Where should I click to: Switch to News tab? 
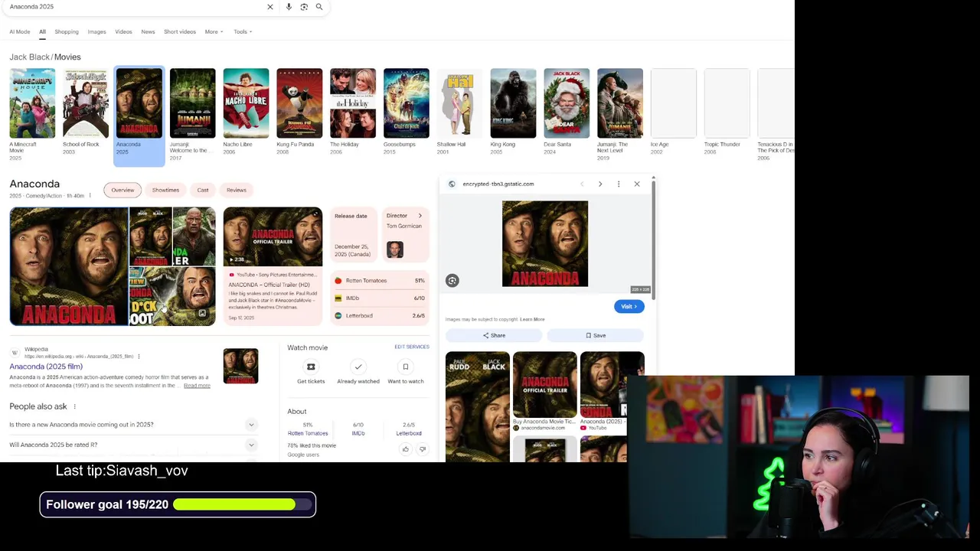148,31
